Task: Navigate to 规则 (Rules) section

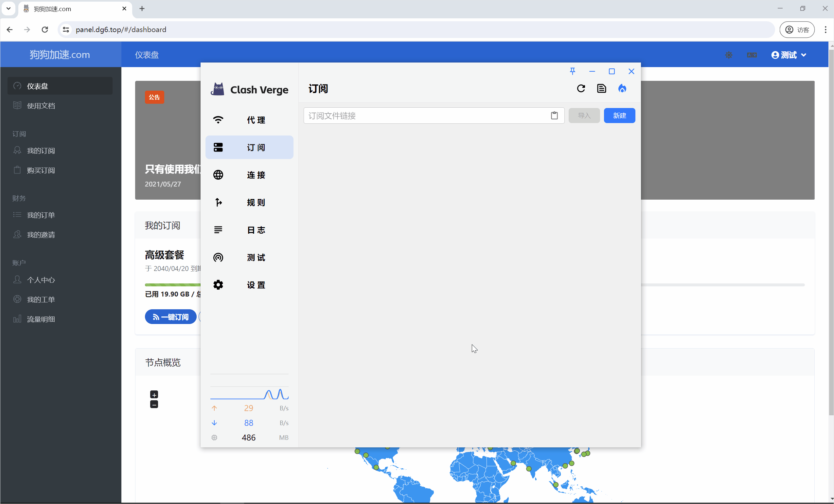Action: [250, 202]
